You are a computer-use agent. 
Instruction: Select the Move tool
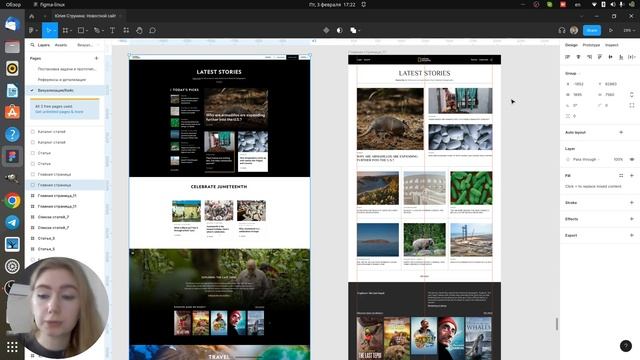pyautogui.click(x=48, y=30)
